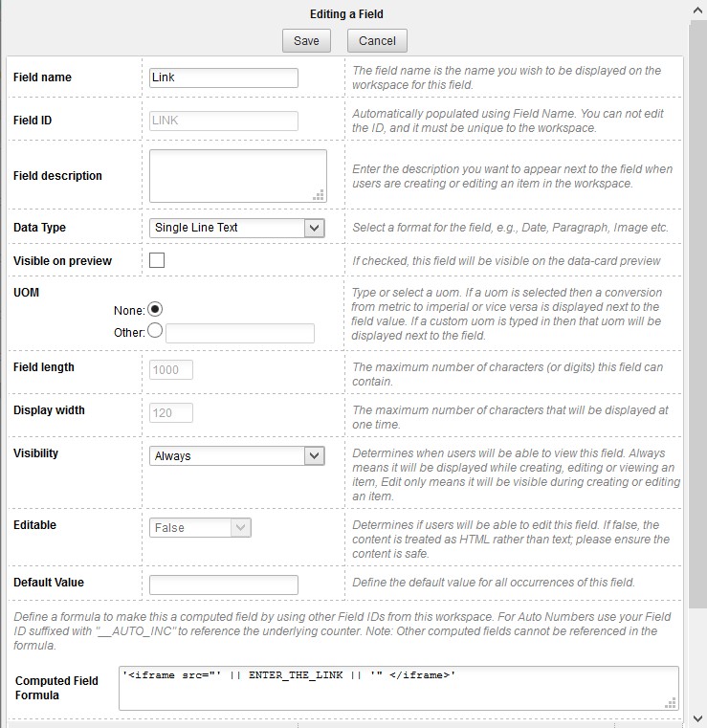The width and height of the screenshot is (707, 728).
Task: Click the 'Field description' label
Action: [57, 175]
